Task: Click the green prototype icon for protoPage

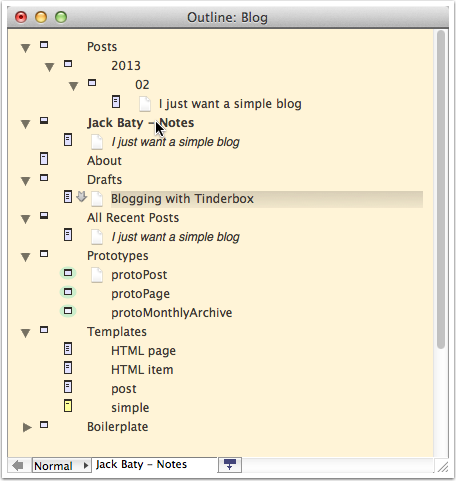Action: pyautogui.click(x=68, y=292)
